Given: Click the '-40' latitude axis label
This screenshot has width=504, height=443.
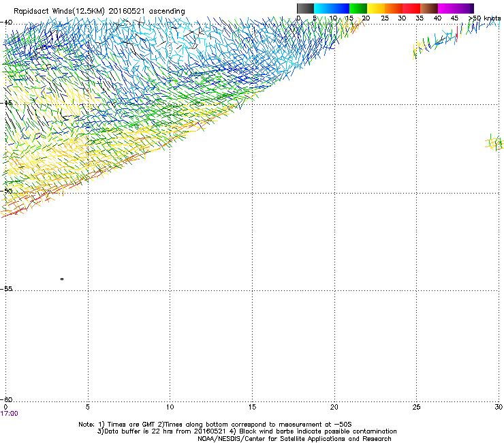Looking at the screenshot, I should 6,22.
